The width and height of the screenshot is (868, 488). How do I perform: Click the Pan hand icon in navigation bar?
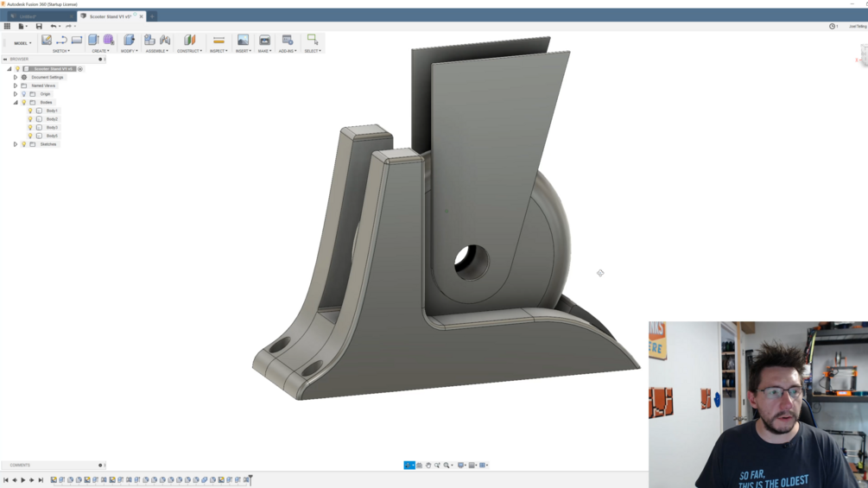pyautogui.click(x=428, y=466)
